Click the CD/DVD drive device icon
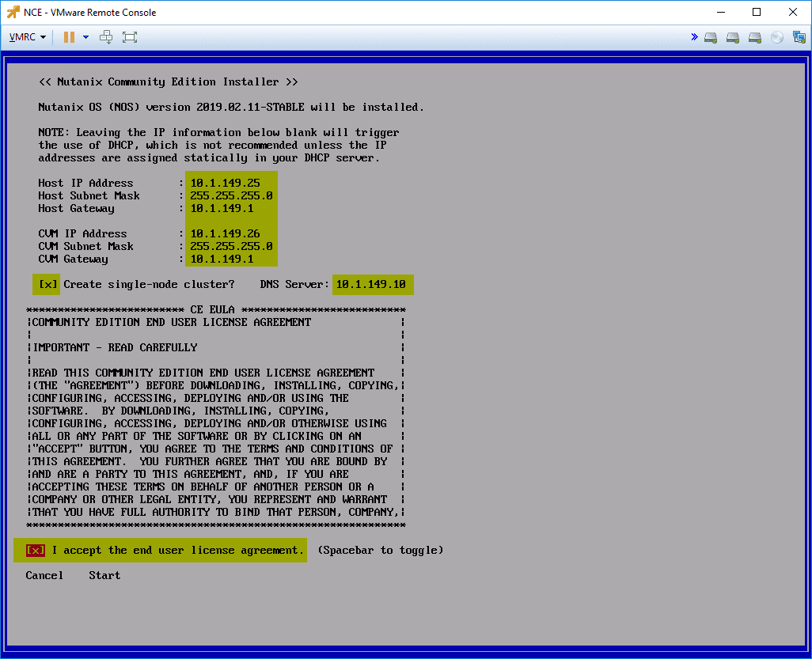The height and width of the screenshot is (659, 812). (777, 37)
